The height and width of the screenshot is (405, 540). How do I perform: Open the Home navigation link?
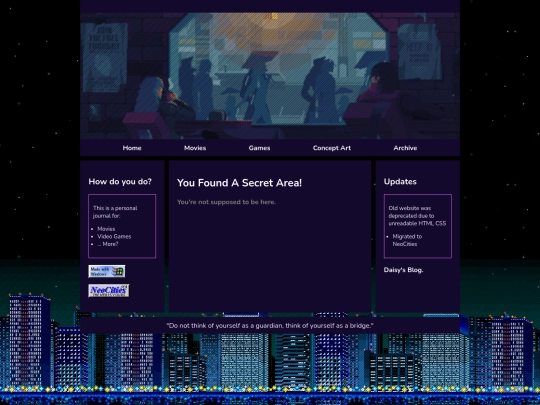click(x=132, y=148)
